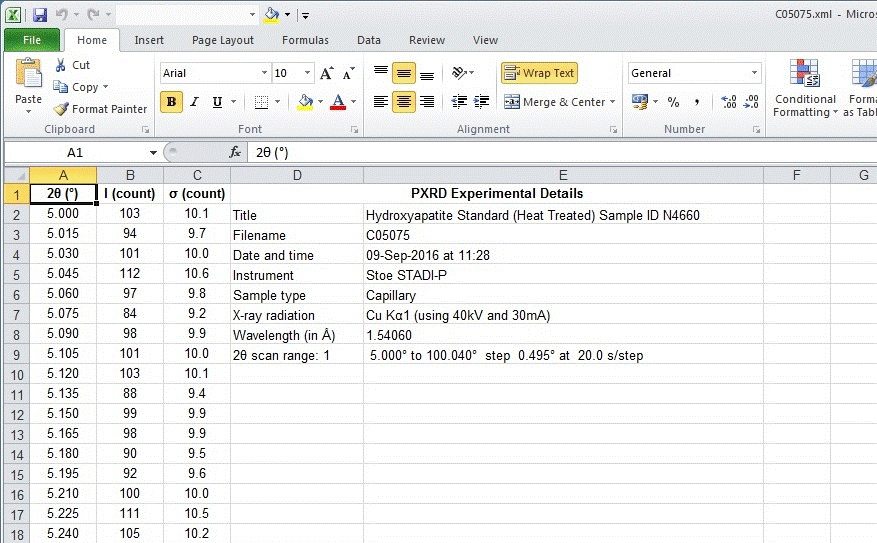Click the Merge & Center button

554,102
